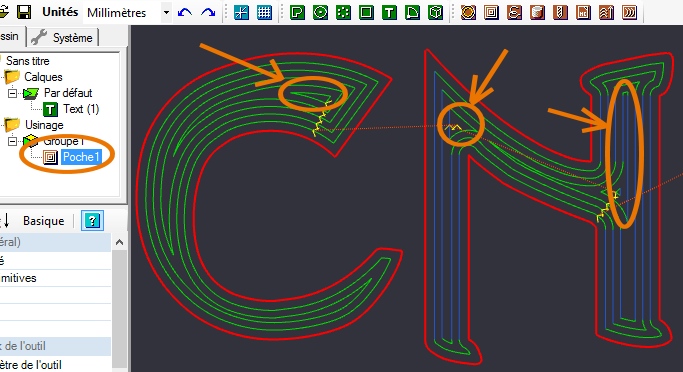
Task: Toggle the axis display icon
Action: [x=241, y=12]
